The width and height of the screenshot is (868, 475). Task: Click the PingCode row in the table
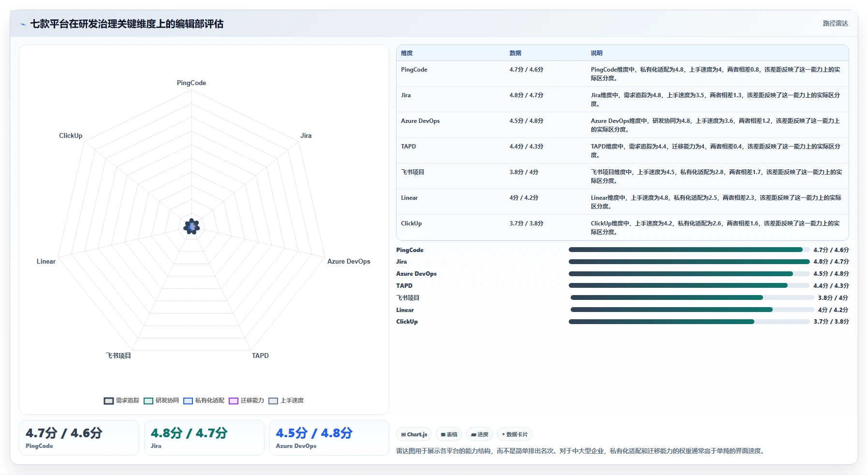click(622, 74)
